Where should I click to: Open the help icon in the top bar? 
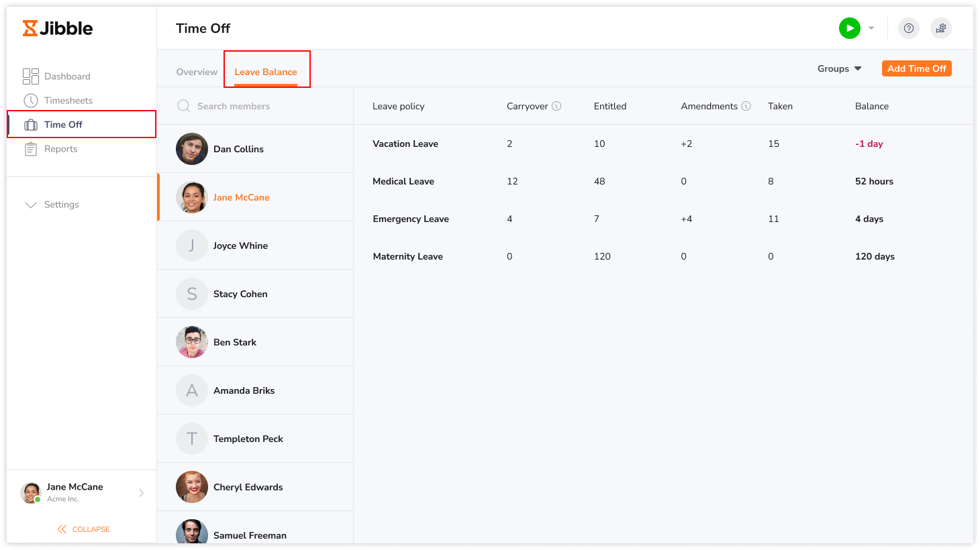[x=908, y=27]
